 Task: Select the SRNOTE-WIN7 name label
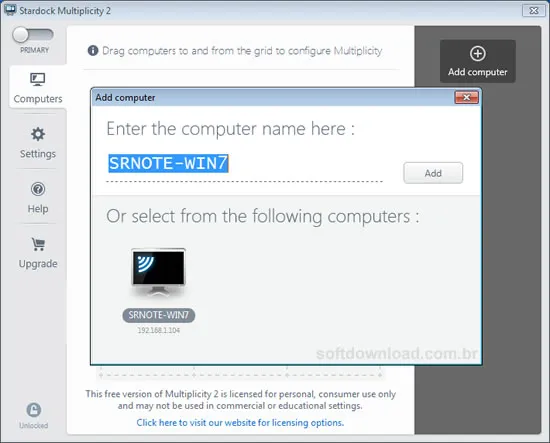point(159,315)
